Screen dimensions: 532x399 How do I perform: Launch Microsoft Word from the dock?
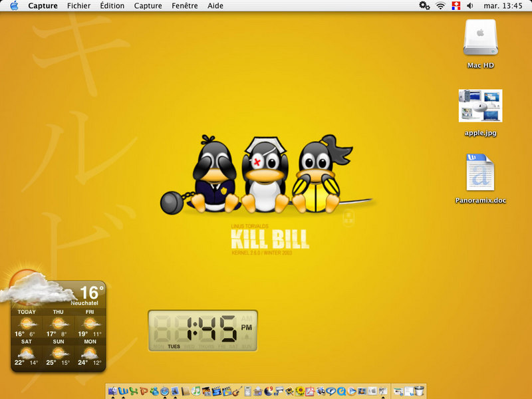(x=124, y=391)
